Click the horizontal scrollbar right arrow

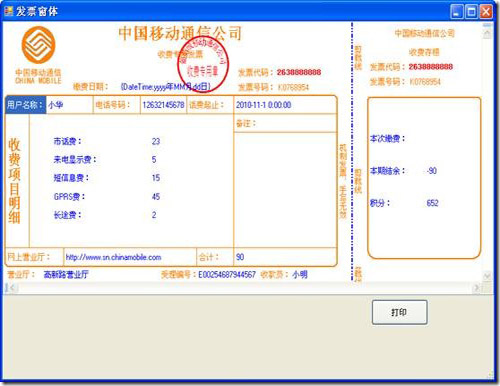[477, 288]
